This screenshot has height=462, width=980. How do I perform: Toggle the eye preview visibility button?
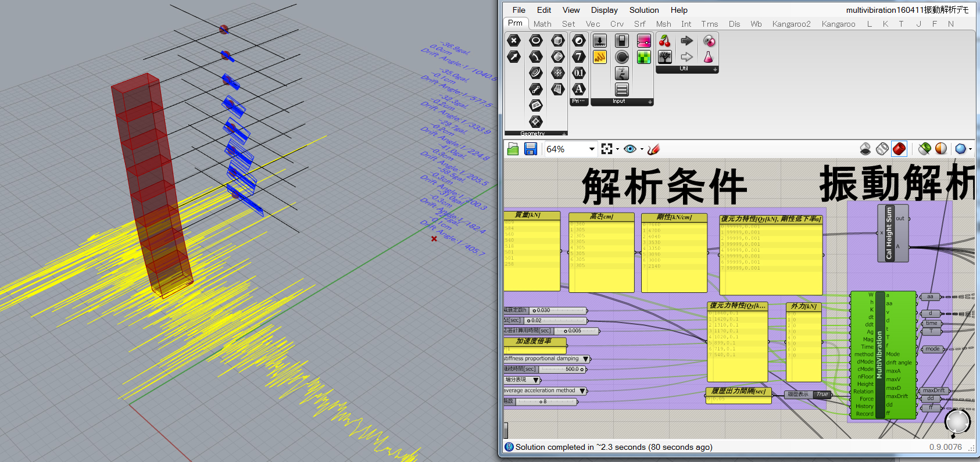630,149
